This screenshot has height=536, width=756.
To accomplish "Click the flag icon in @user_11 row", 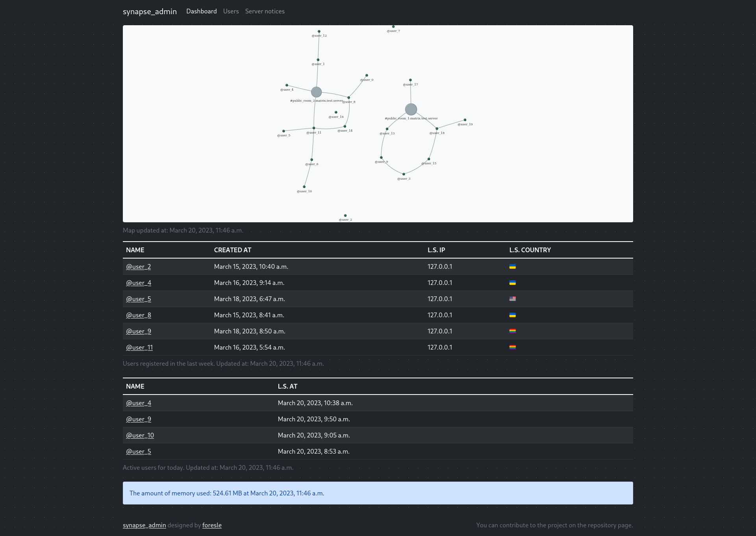I will coord(512,348).
